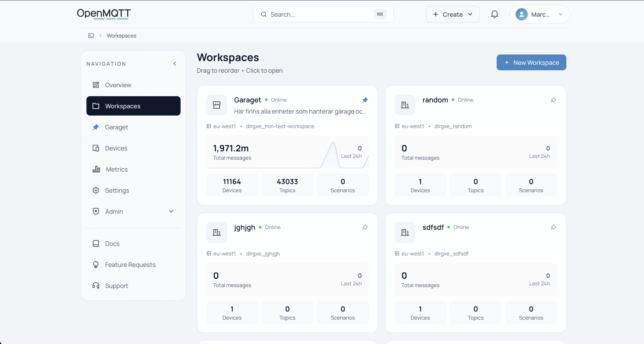The width and height of the screenshot is (644, 344).
Task: Click the New Workspace button
Action: 531,63
